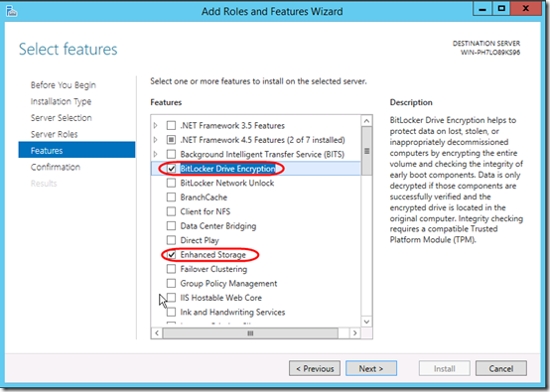Uncheck the BitLocker Drive Encryption checkbox

[x=171, y=169]
